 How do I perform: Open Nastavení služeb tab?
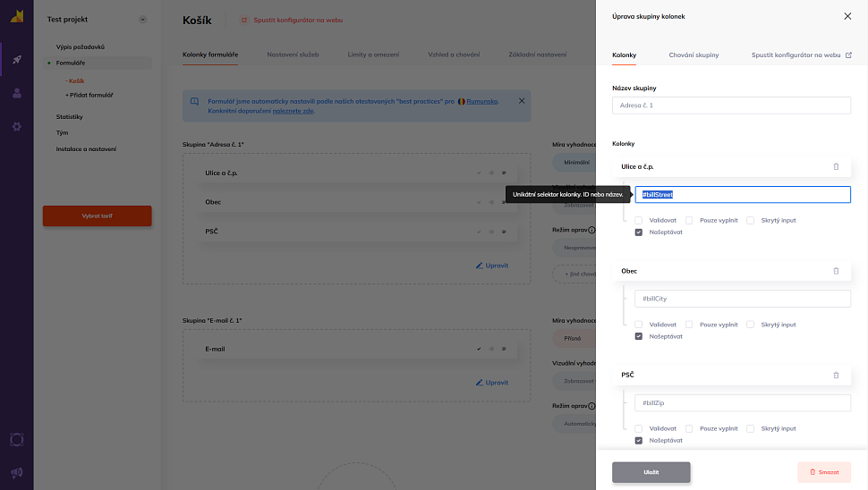pos(293,55)
